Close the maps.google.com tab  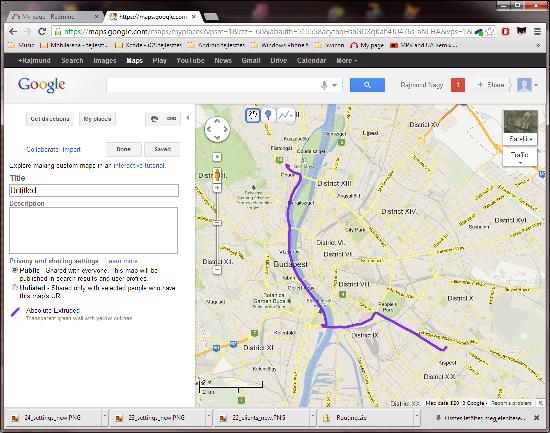[x=194, y=16]
